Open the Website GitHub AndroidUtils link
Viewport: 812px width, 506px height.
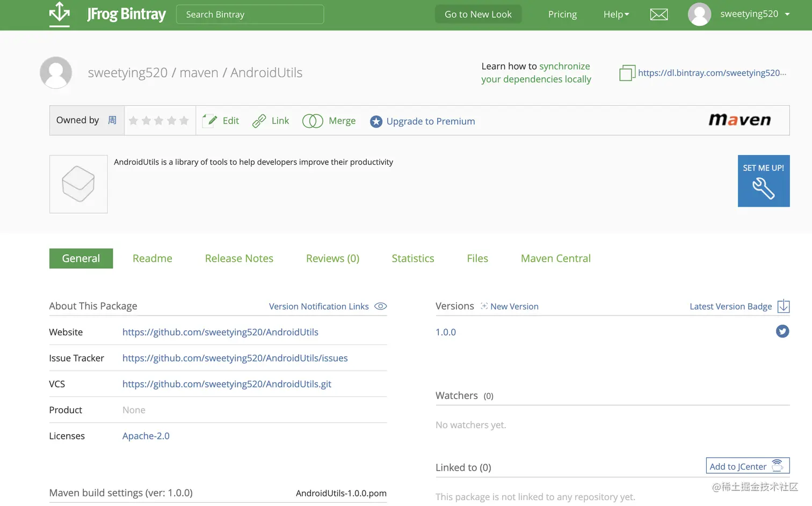[x=220, y=332]
